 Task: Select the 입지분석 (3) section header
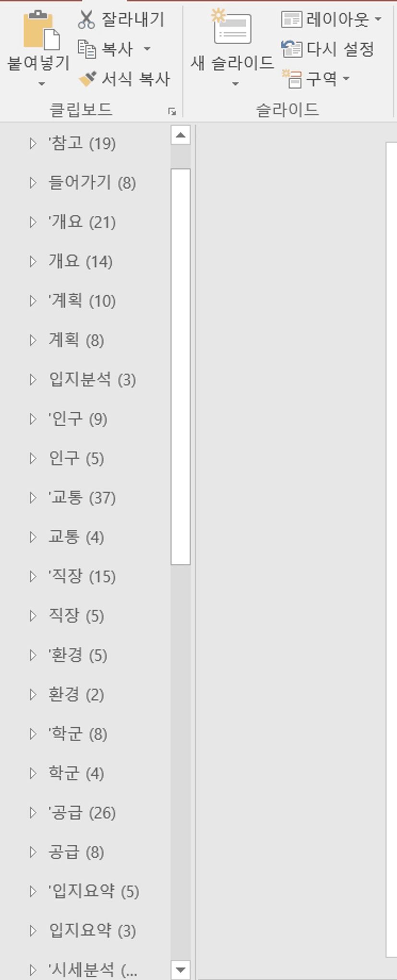pos(92,380)
